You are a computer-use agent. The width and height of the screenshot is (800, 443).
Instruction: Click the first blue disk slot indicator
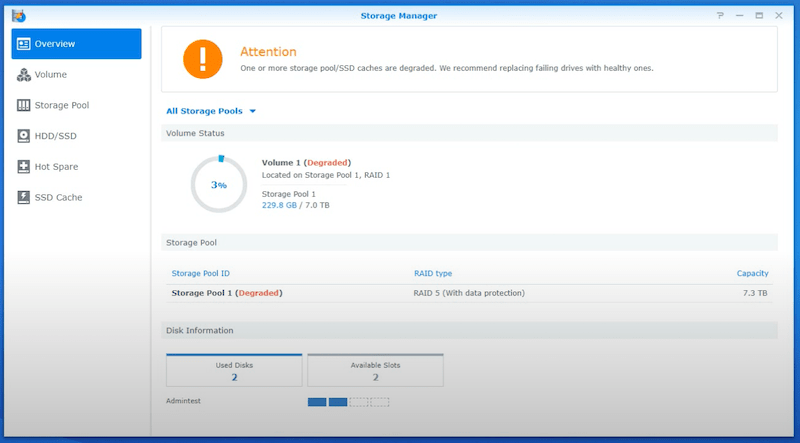317,402
